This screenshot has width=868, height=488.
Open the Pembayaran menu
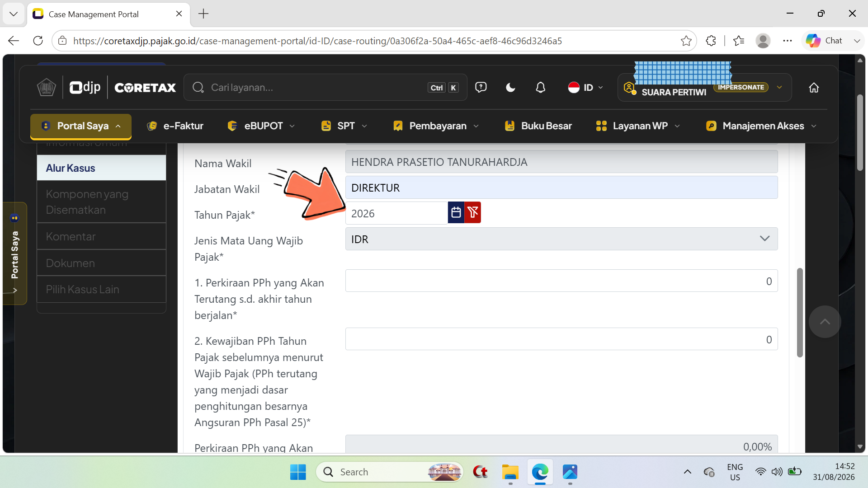[x=436, y=126]
